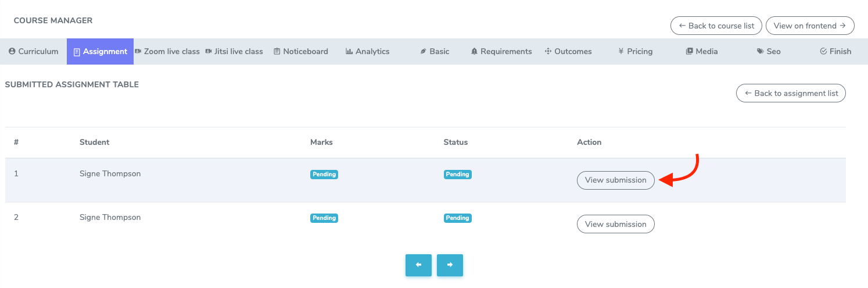Select the Noticeboard tab
Image resolution: width=868 pixels, height=288 pixels.
click(301, 51)
